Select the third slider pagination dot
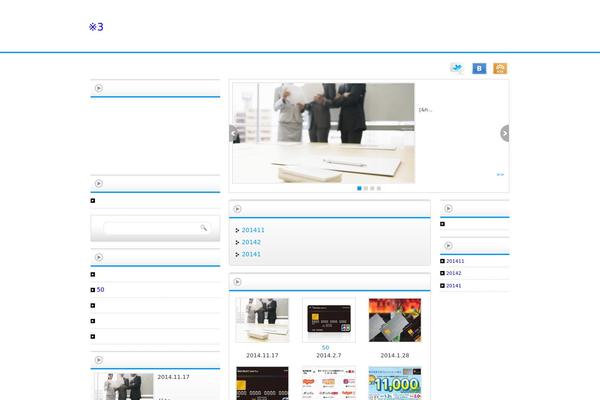600x400 pixels. click(x=372, y=188)
